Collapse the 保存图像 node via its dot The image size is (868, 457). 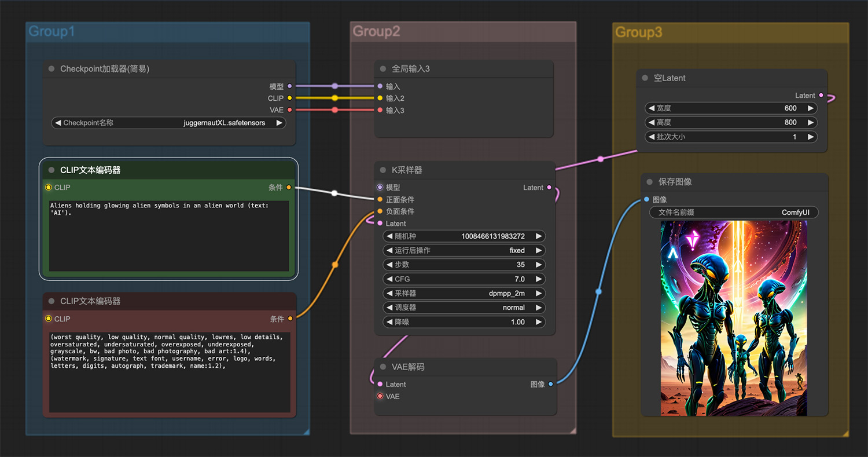point(649,182)
